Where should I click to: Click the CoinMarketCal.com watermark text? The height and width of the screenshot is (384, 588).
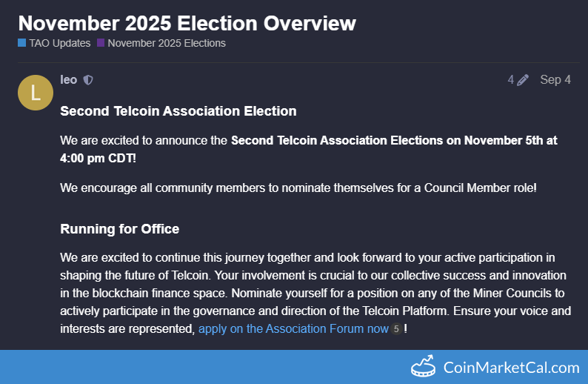(511, 367)
